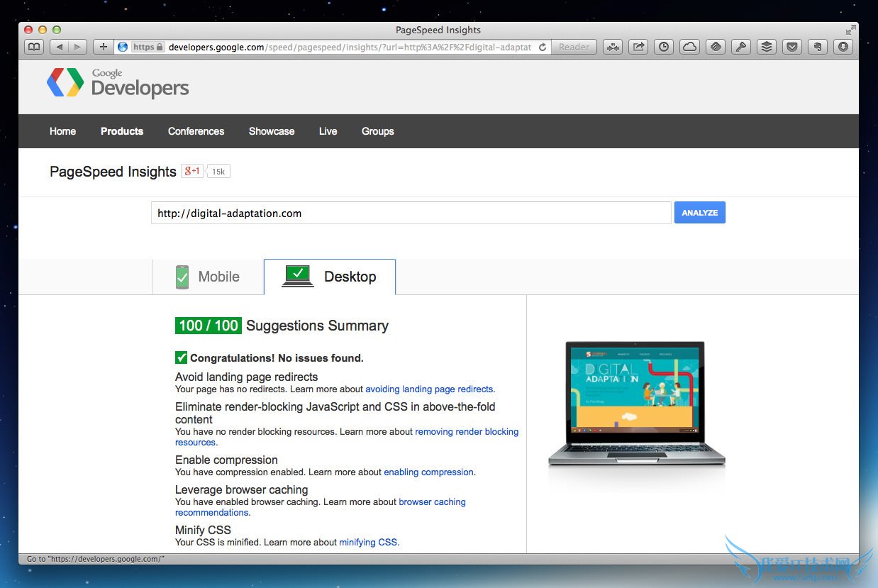Click the URL field containing digital-adaptation.com
The width and height of the screenshot is (878, 588).
point(411,213)
